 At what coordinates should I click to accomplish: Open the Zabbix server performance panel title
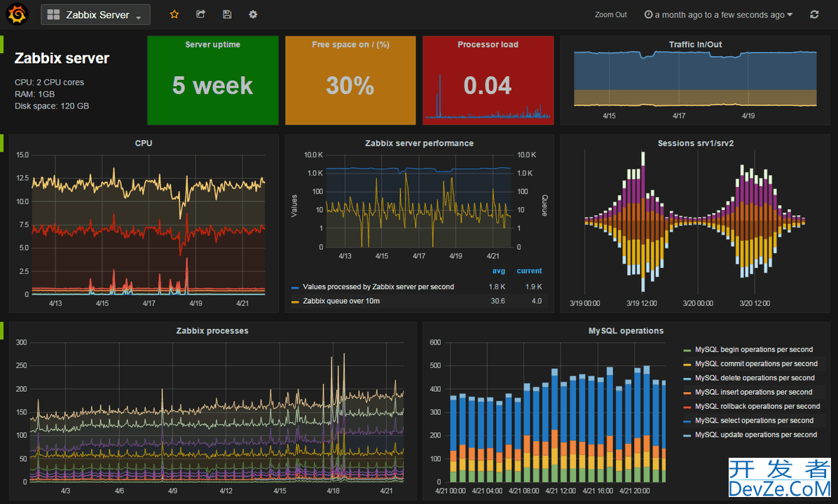[419, 143]
